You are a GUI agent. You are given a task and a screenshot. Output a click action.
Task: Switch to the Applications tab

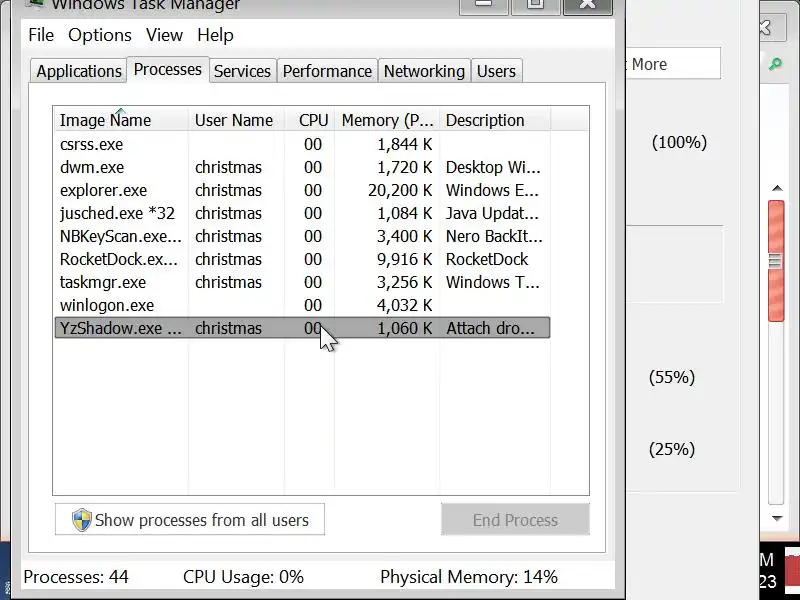point(78,71)
